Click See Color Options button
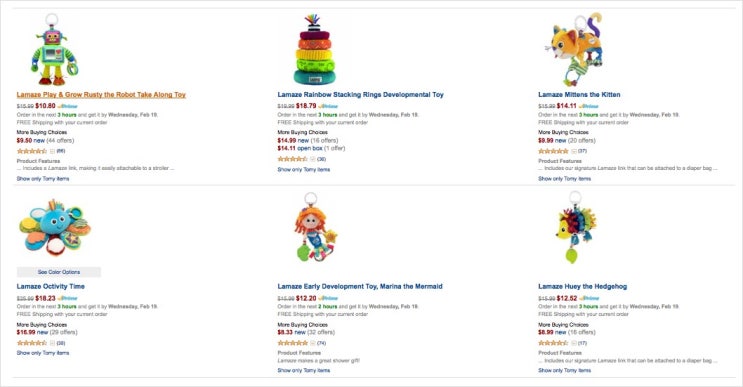 59,272
